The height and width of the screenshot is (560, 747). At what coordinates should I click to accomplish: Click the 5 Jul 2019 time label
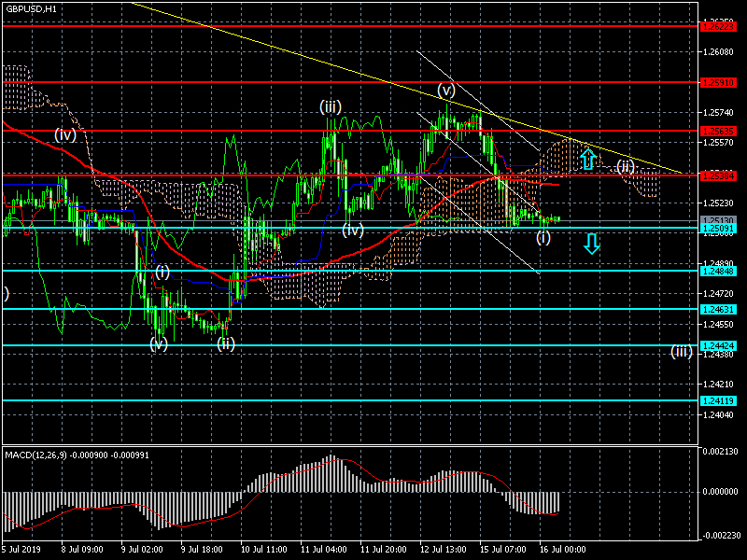21,550
